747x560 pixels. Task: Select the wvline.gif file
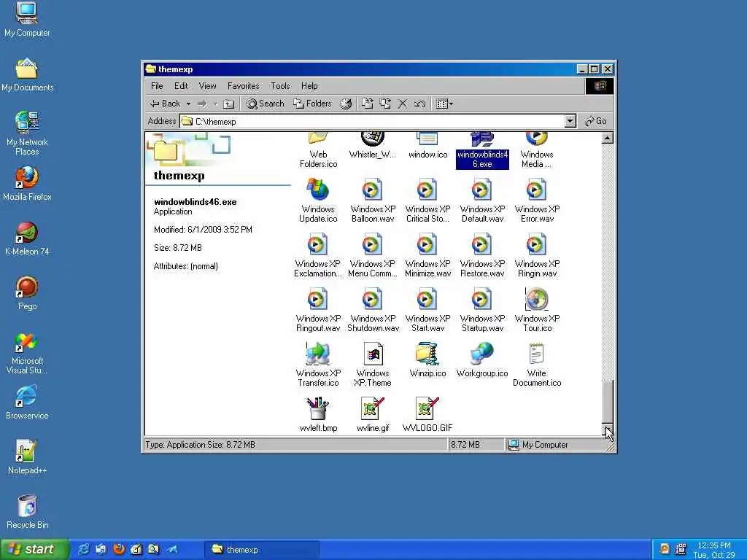373,415
